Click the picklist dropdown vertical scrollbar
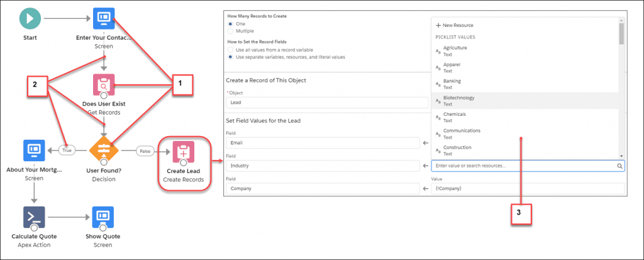Viewport: 644px width, 260px height. point(621,88)
